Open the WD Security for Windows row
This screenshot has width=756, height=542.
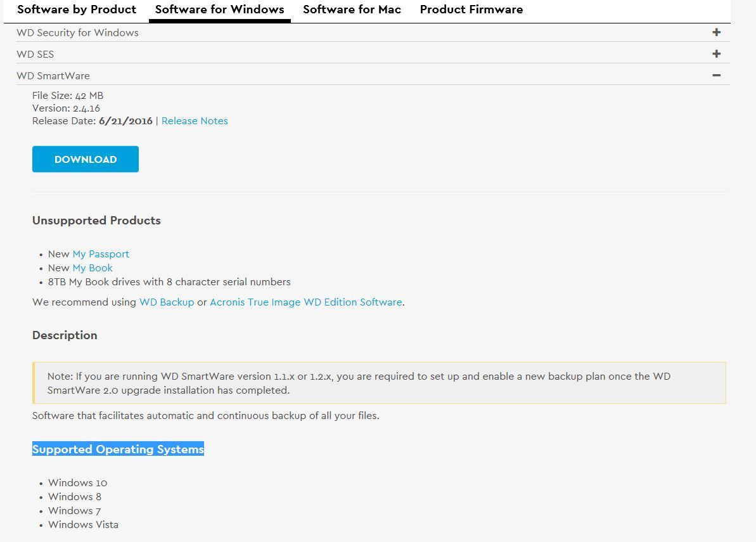373,32
